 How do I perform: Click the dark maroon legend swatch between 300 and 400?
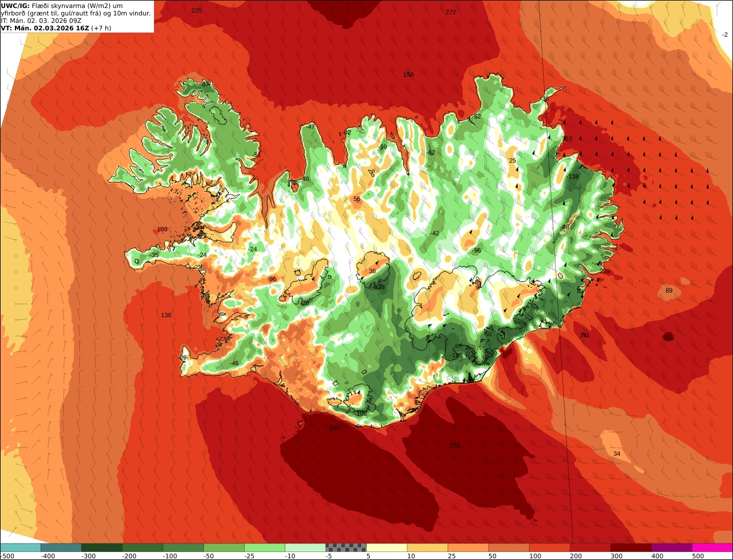point(631,547)
